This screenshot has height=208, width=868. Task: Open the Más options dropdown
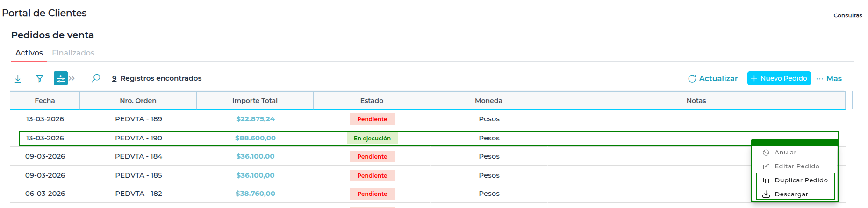(x=829, y=78)
